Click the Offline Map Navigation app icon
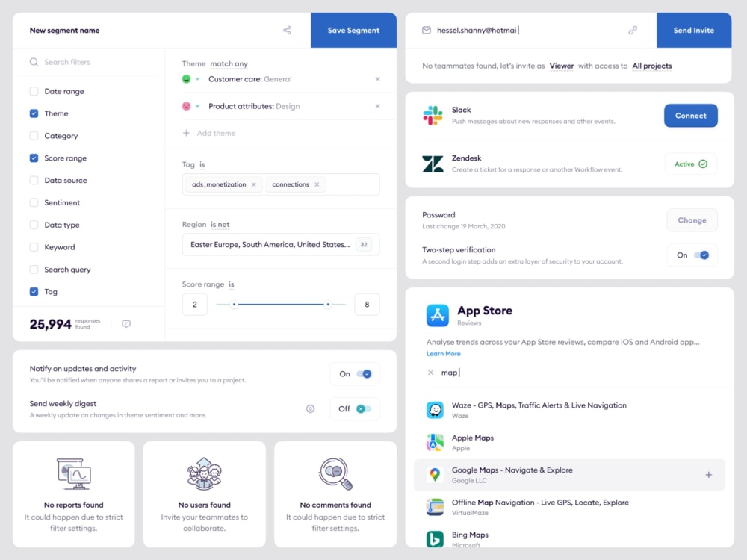Image resolution: width=747 pixels, height=560 pixels. point(435,507)
